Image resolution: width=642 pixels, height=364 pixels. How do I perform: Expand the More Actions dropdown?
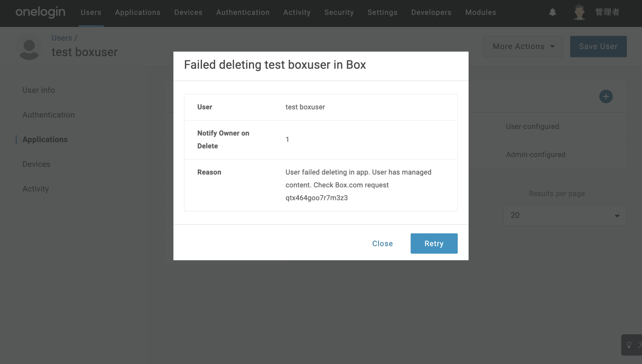coord(523,47)
